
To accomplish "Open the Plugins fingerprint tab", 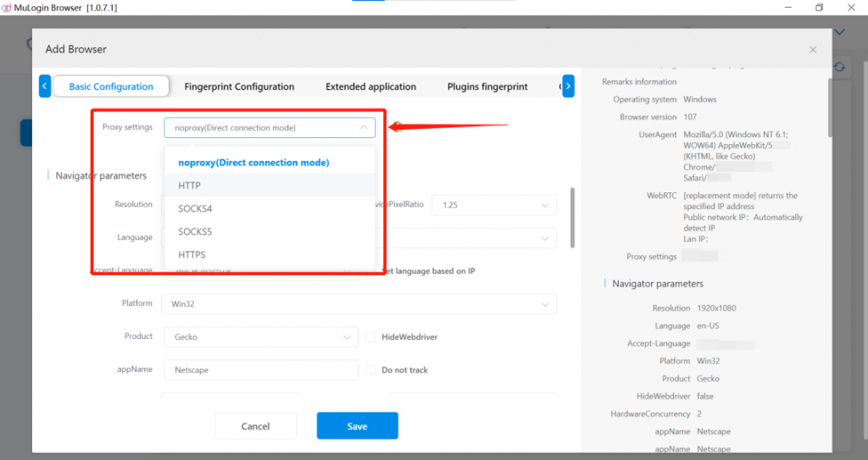I will click(487, 86).
